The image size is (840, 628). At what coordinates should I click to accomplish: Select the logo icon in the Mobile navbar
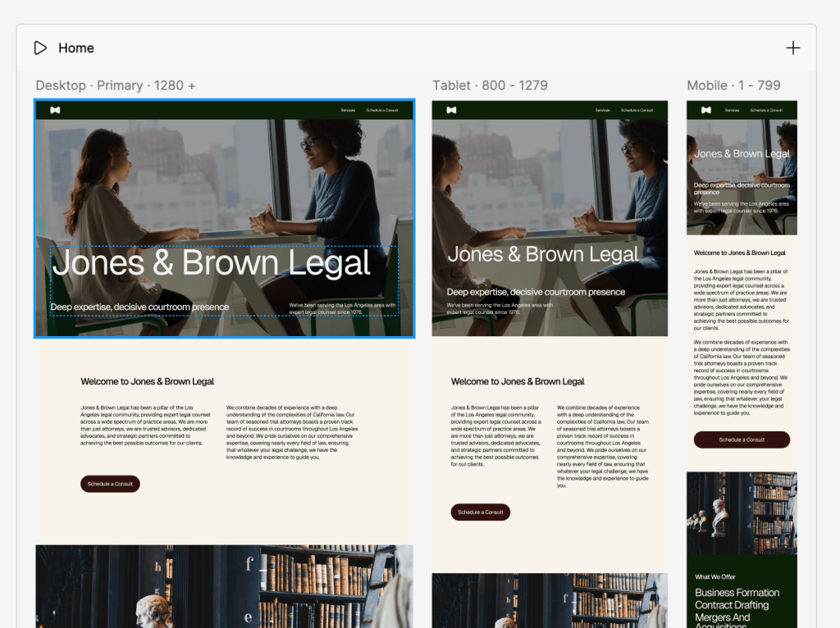click(x=705, y=110)
